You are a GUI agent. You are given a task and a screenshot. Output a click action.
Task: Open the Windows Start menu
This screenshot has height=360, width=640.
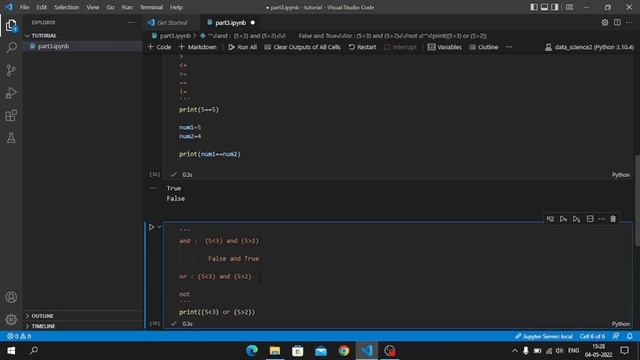coord(11,351)
